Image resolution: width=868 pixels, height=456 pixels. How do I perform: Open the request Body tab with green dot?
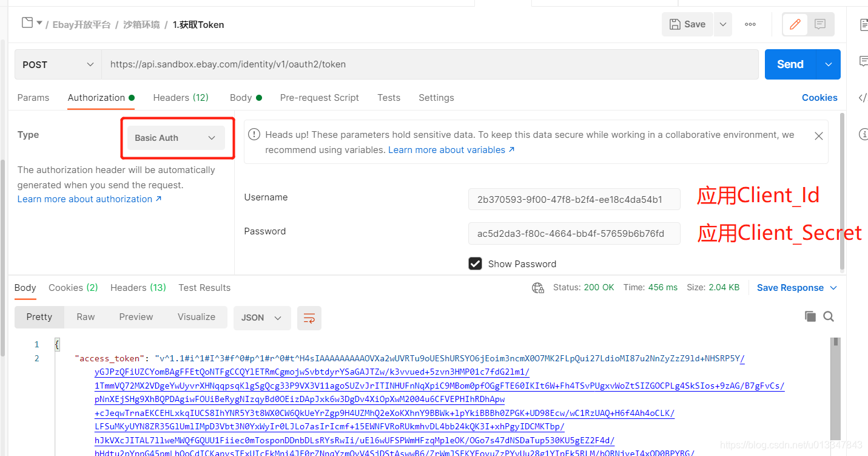pos(246,98)
